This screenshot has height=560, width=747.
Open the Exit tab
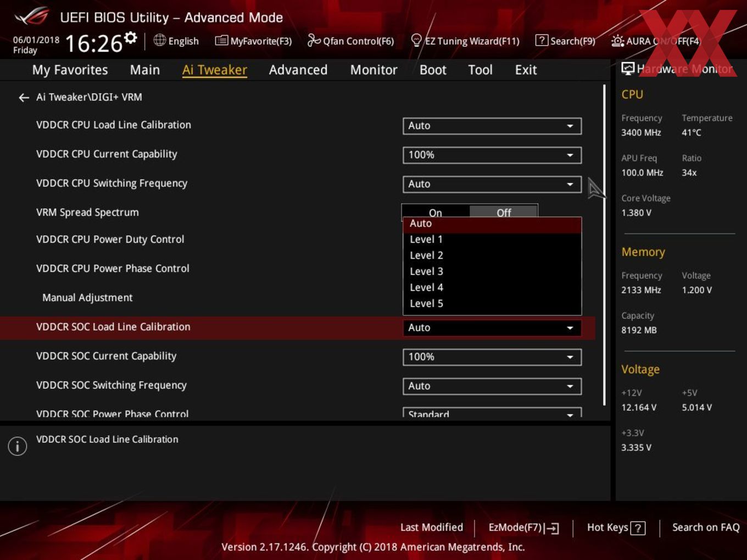coord(526,70)
